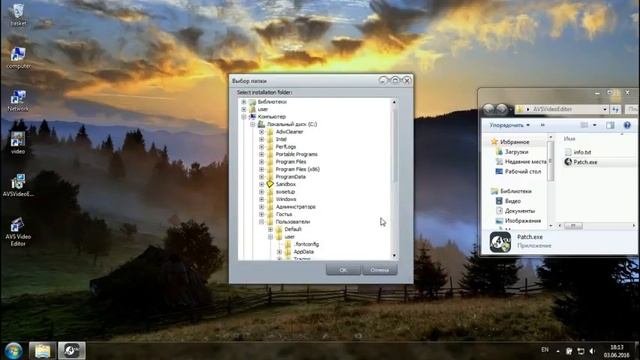The image size is (640, 360).
Task: Expand the AppData folder node in the tree
Action: coord(280,252)
